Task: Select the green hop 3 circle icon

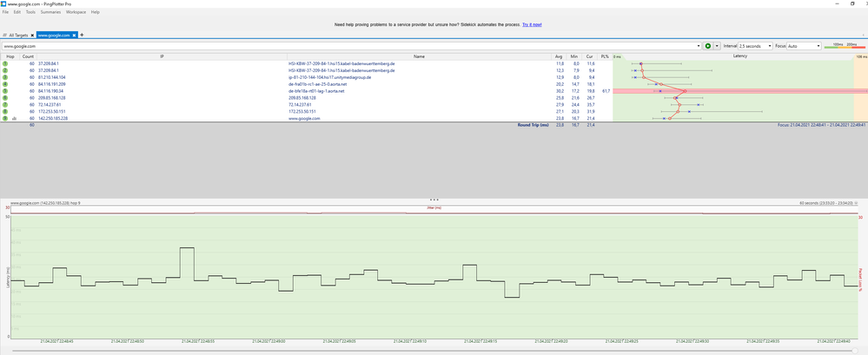Action: (x=5, y=77)
